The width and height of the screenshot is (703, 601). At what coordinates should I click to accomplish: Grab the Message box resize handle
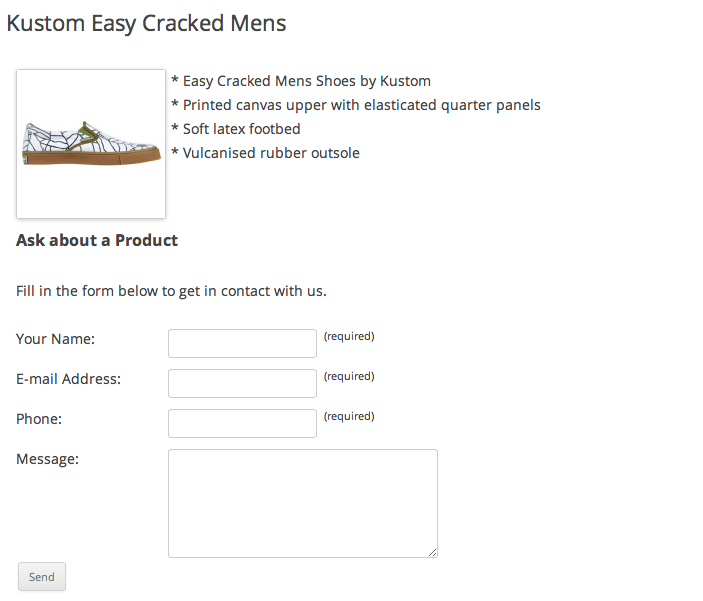pyautogui.click(x=433, y=553)
